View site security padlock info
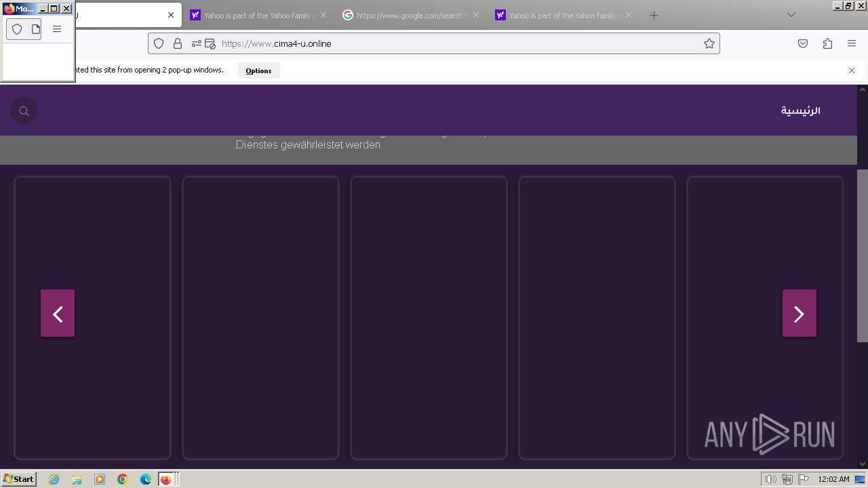The image size is (868, 488). (x=178, y=43)
